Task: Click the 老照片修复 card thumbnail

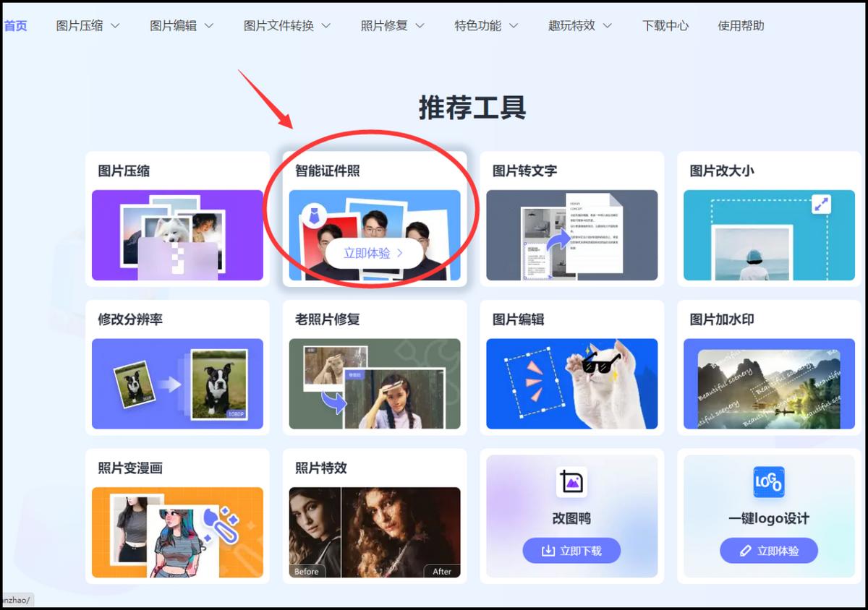Action: click(374, 382)
